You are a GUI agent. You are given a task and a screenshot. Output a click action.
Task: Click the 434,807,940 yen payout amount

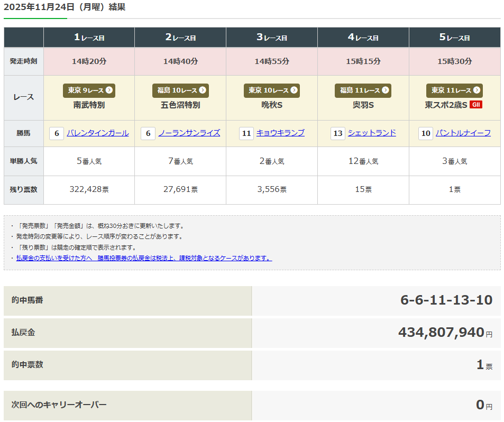click(441, 332)
